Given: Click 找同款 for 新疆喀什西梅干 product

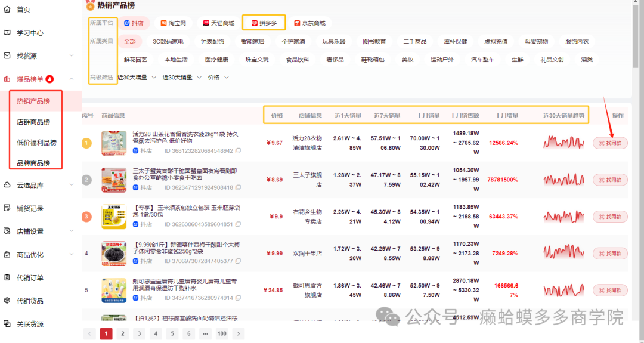Looking at the screenshot, I should (610, 254).
